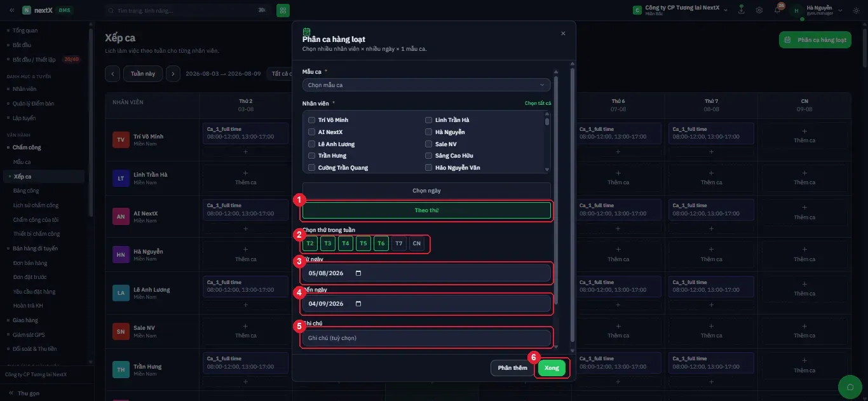
Task: Open settings via the gear icon
Action: click(759, 10)
